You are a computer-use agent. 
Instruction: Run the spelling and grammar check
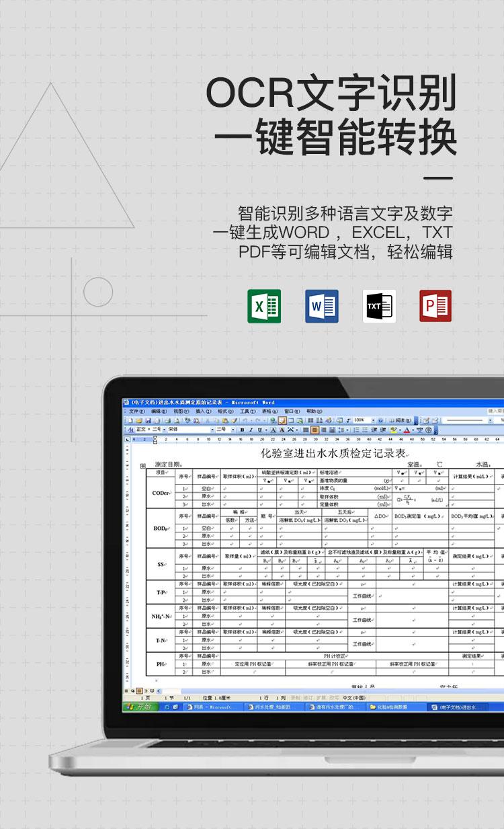[187, 420]
